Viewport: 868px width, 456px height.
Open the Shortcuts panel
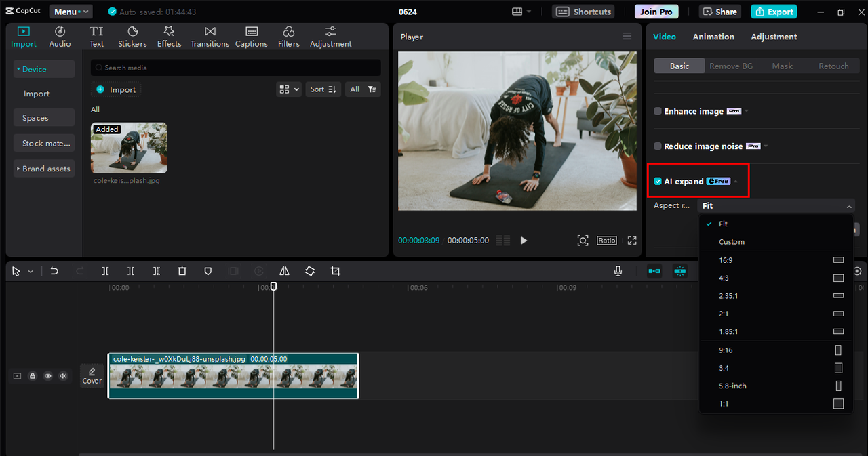tap(584, 12)
